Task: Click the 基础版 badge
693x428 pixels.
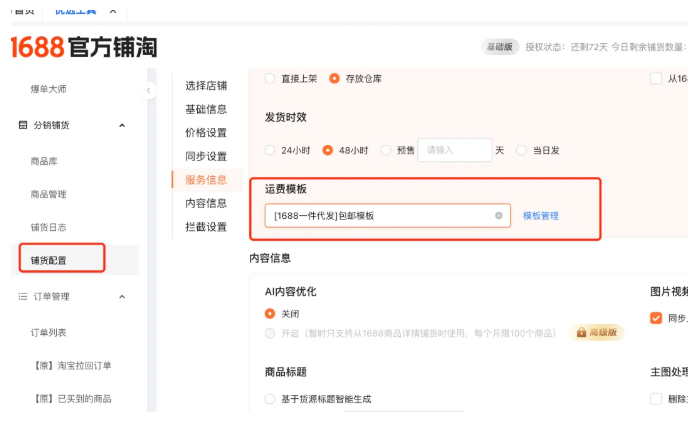Action: pos(500,47)
